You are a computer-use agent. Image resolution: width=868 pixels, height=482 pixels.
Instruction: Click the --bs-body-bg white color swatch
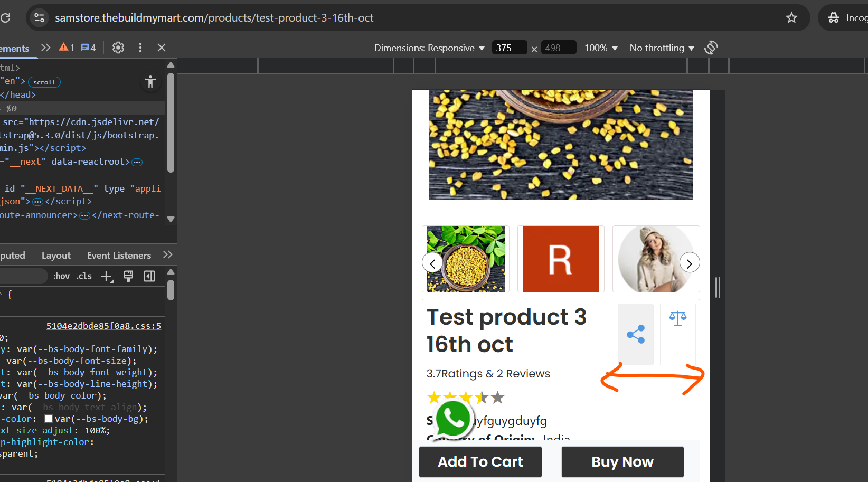coord(49,419)
